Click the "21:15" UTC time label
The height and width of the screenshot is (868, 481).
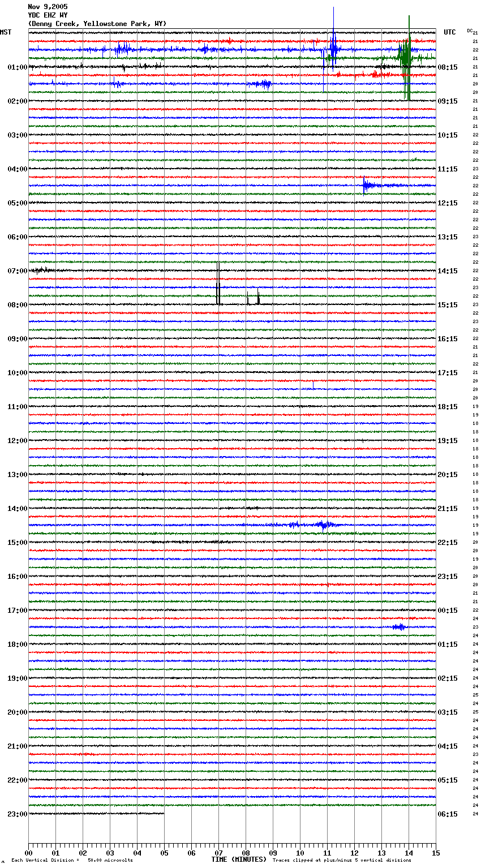pyautogui.click(x=448, y=509)
